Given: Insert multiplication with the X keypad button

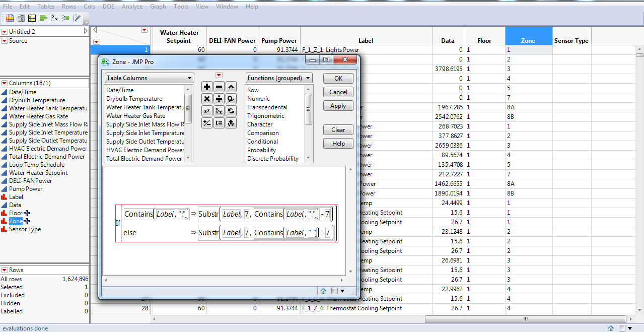Looking at the screenshot, I should 207,99.
